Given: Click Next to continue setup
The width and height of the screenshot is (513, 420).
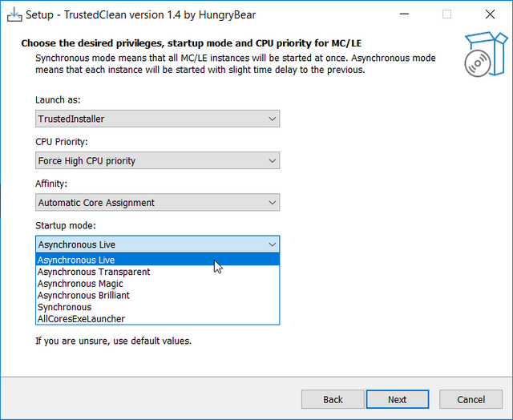Looking at the screenshot, I should click(x=397, y=399).
